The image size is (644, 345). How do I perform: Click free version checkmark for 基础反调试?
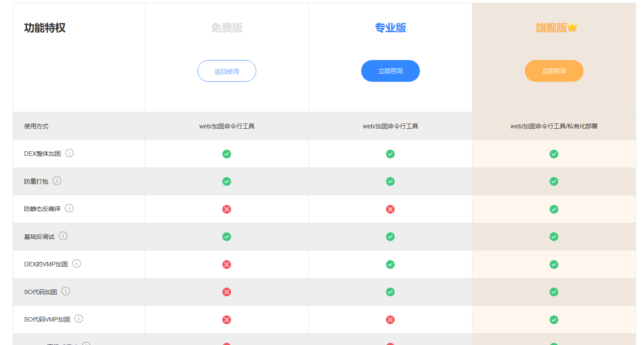pyautogui.click(x=227, y=237)
